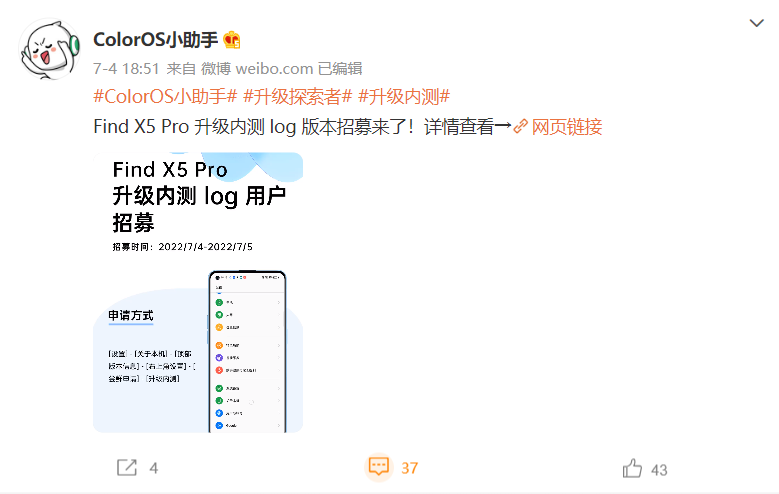The image size is (779, 494).
Task: Click the comment count 37
Action: [409, 468]
